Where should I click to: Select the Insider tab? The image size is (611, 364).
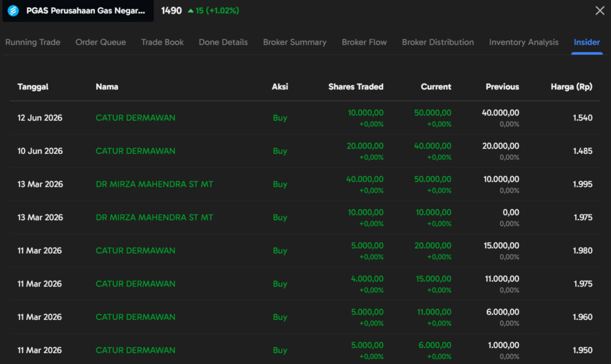587,42
